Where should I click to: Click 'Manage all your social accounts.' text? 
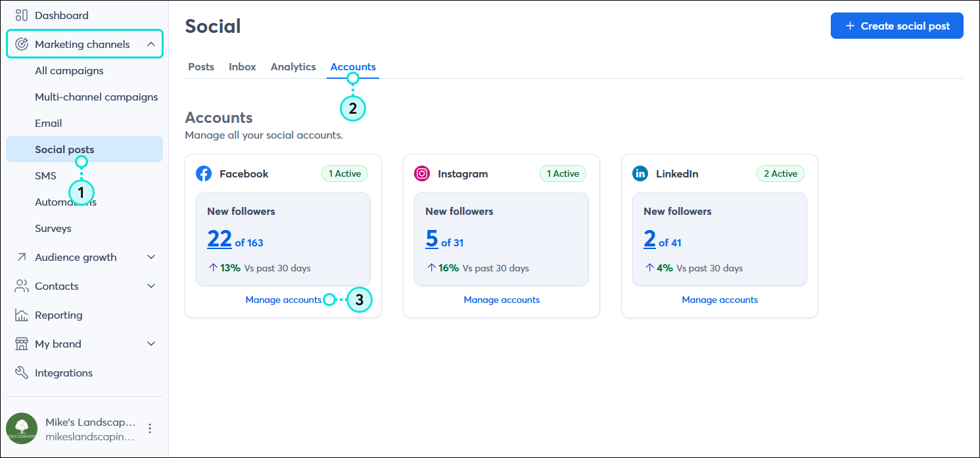pyautogui.click(x=264, y=135)
